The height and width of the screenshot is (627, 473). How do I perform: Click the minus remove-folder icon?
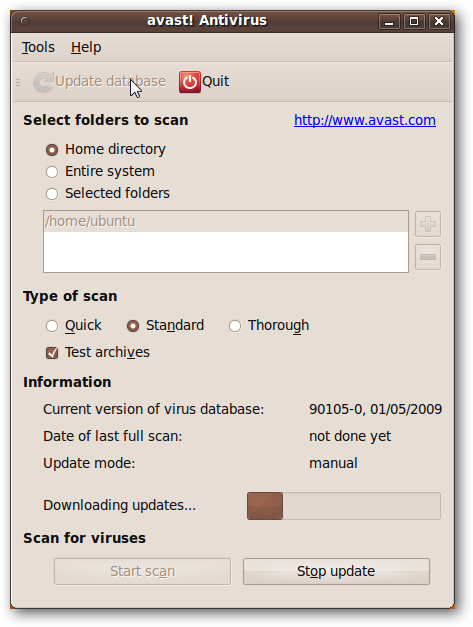428,257
